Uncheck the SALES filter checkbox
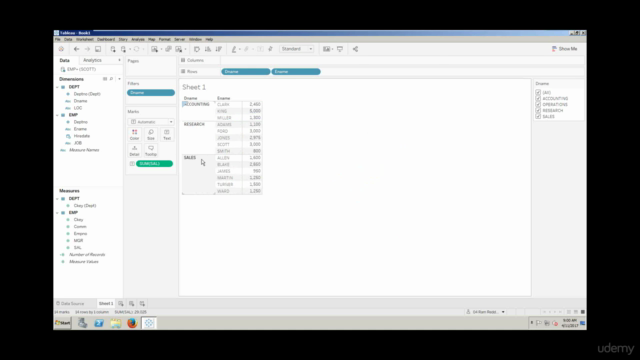The image size is (640, 360). click(x=538, y=116)
